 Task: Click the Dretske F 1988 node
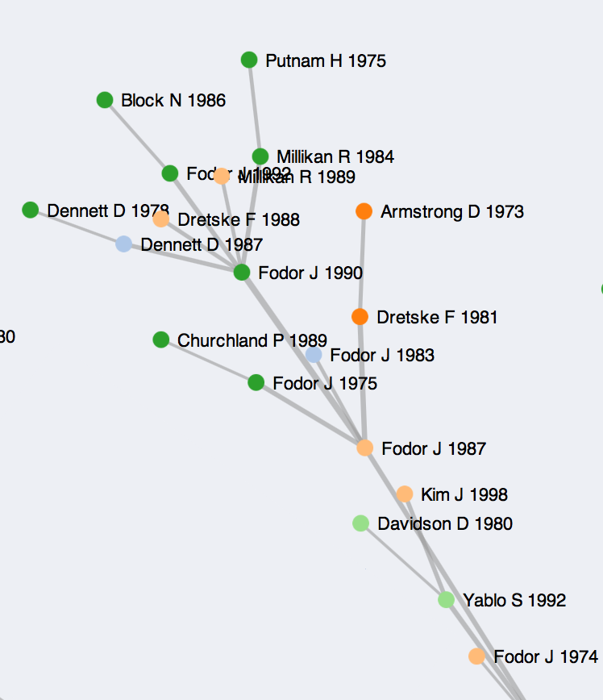point(161,219)
